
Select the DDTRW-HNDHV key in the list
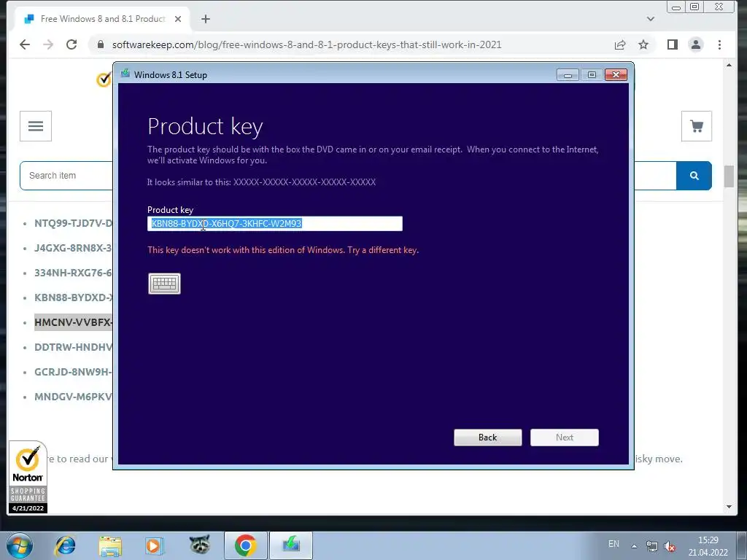[74, 347]
